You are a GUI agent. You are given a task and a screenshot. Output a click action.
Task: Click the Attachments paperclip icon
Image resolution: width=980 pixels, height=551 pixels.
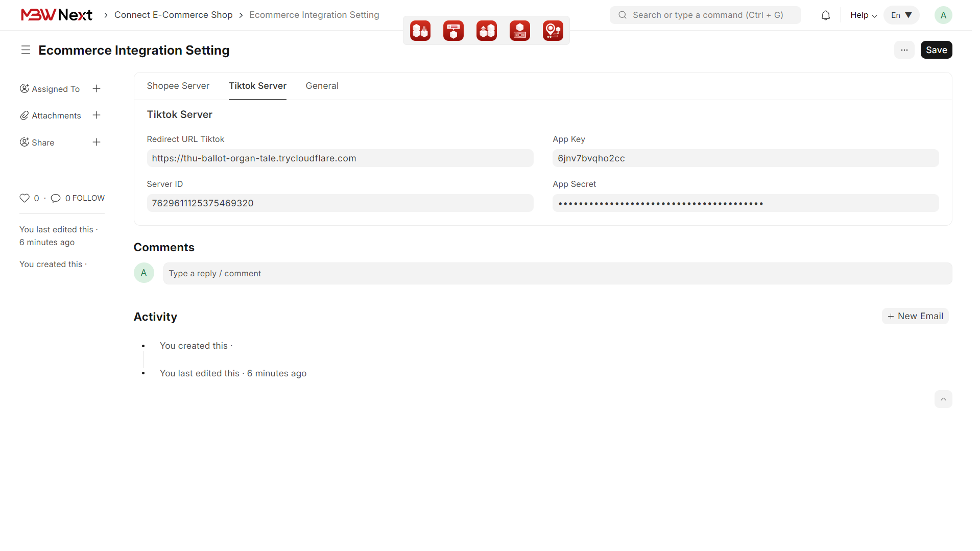click(x=24, y=115)
